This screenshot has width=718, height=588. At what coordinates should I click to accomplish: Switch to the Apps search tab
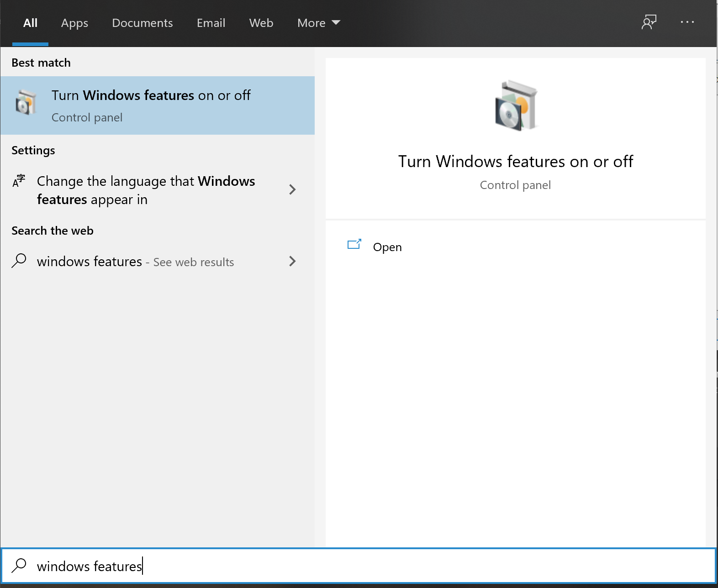pos(74,23)
